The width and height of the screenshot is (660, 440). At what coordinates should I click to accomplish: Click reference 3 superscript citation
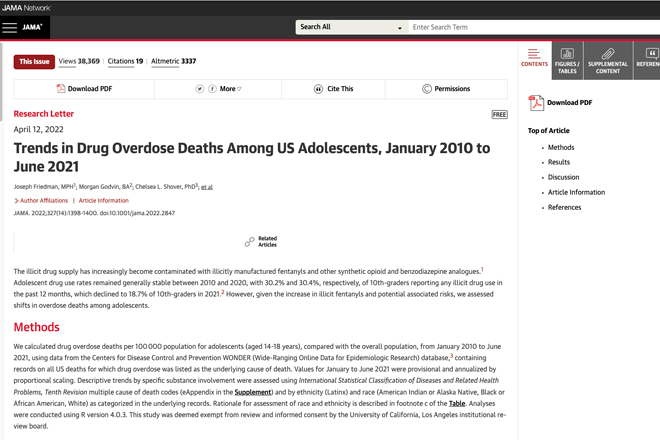(x=452, y=356)
